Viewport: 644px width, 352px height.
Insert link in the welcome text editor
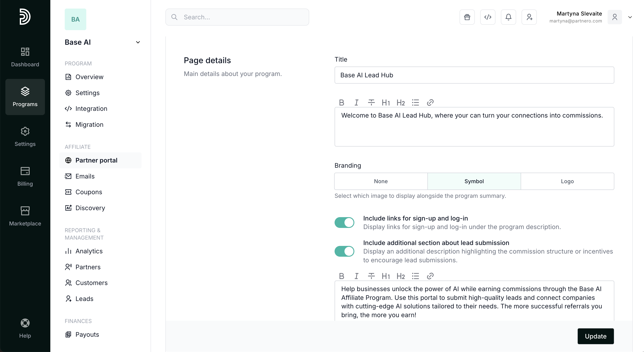pos(430,102)
